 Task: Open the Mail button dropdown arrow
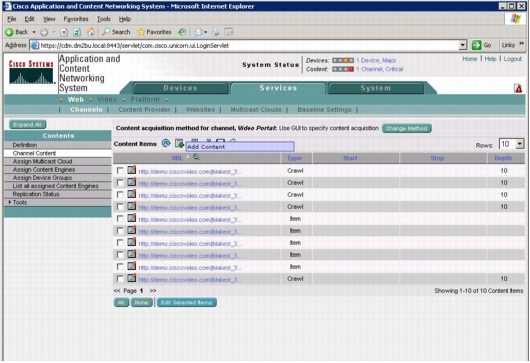point(205,32)
